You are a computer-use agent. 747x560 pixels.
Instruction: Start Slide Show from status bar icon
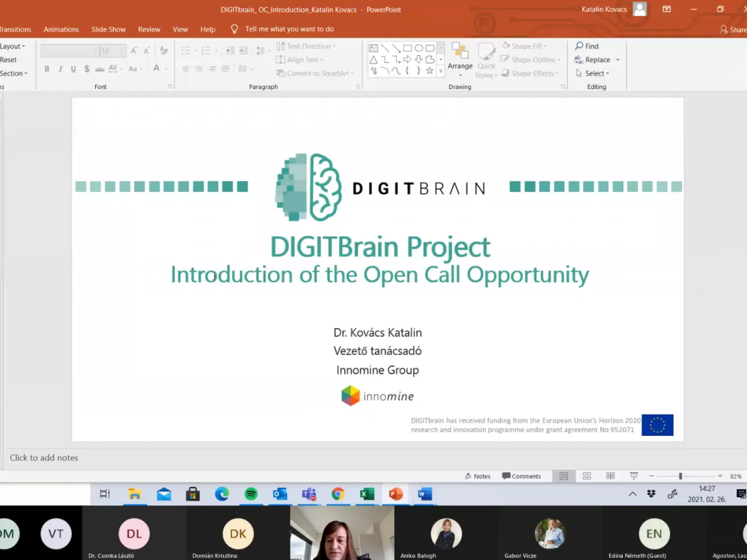click(634, 476)
